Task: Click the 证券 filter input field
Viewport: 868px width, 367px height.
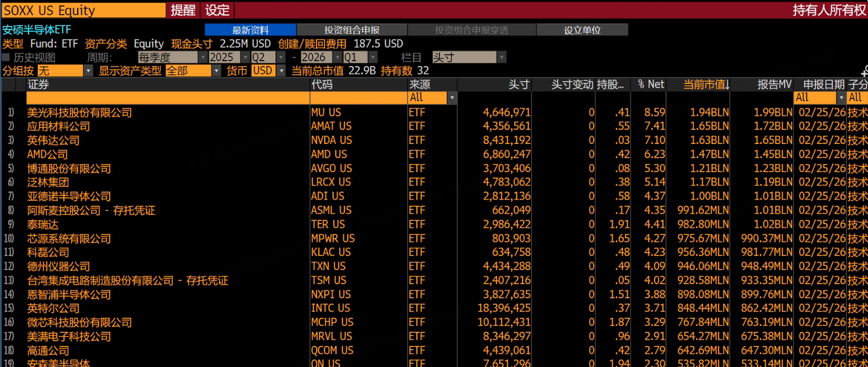Action: (x=168, y=98)
